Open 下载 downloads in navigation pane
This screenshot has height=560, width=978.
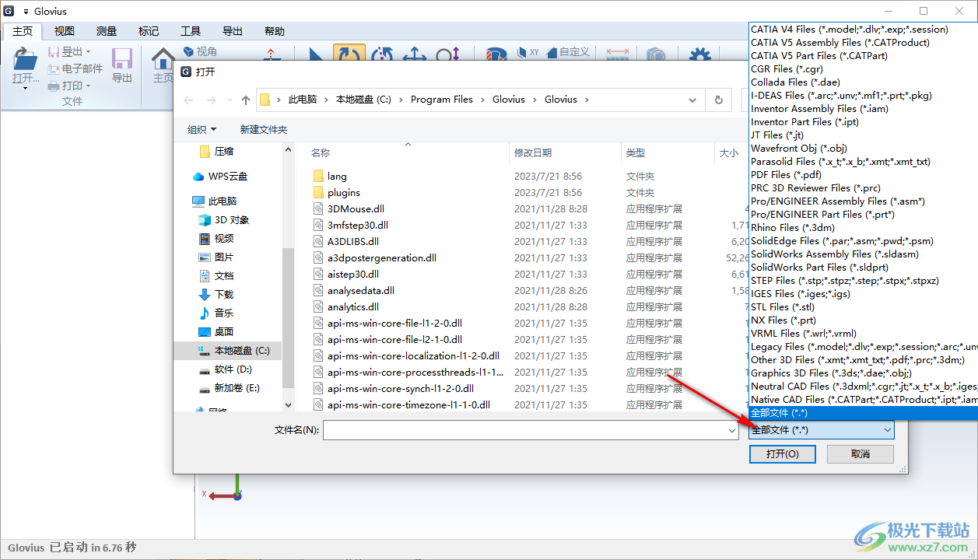pyautogui.click(x=216, y=295)
